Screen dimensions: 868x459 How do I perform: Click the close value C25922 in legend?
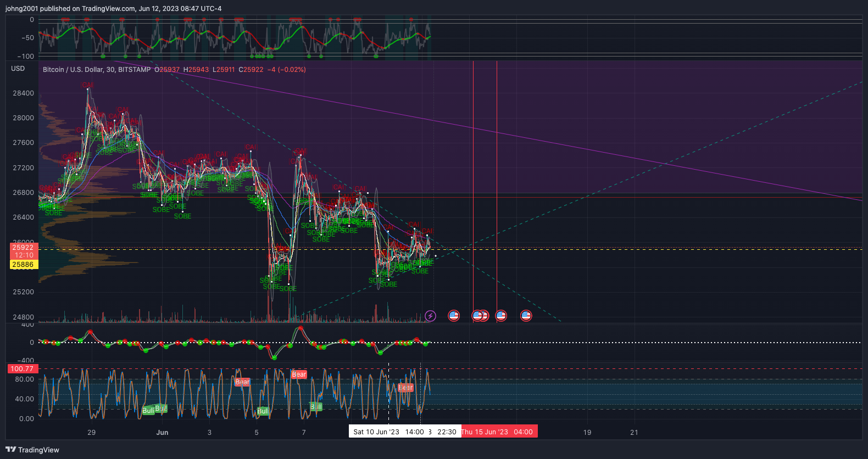pos(251,70)
